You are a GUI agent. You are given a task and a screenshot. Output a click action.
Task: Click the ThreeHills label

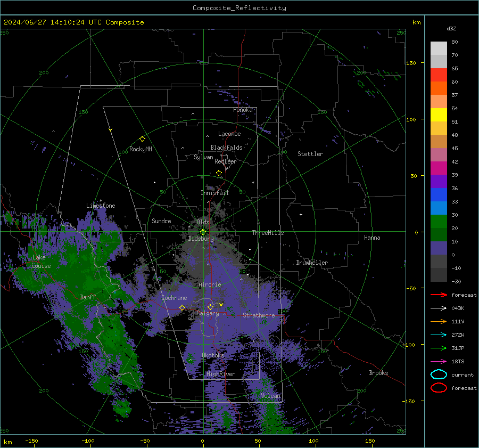(x=268, y=233)
